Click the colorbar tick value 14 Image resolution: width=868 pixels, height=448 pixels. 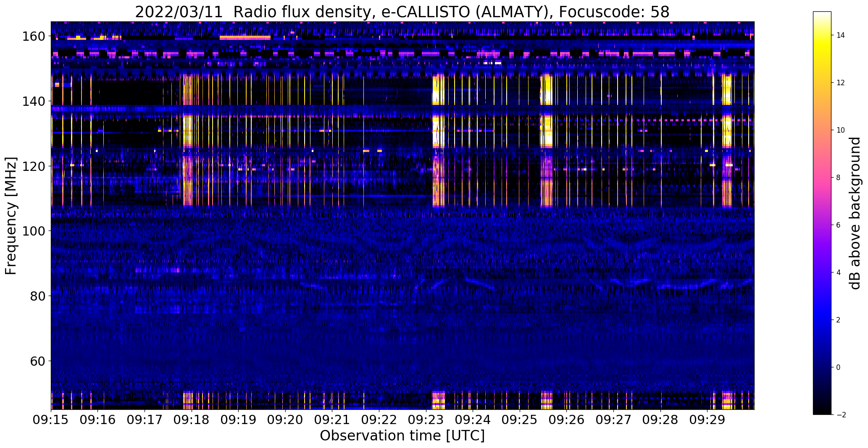click(841, 35)
